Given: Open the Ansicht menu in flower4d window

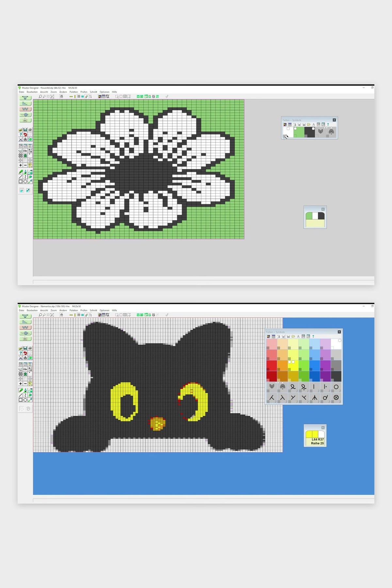Looking at the screenshot, I should (44, 92).
